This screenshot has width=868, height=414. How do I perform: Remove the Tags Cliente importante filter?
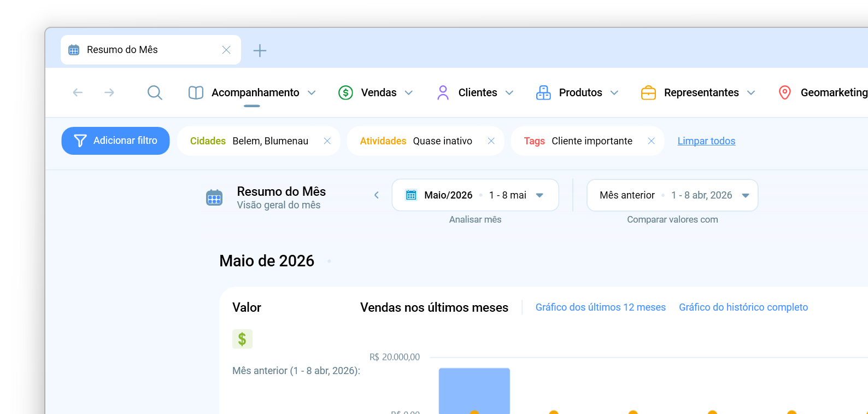651,141
